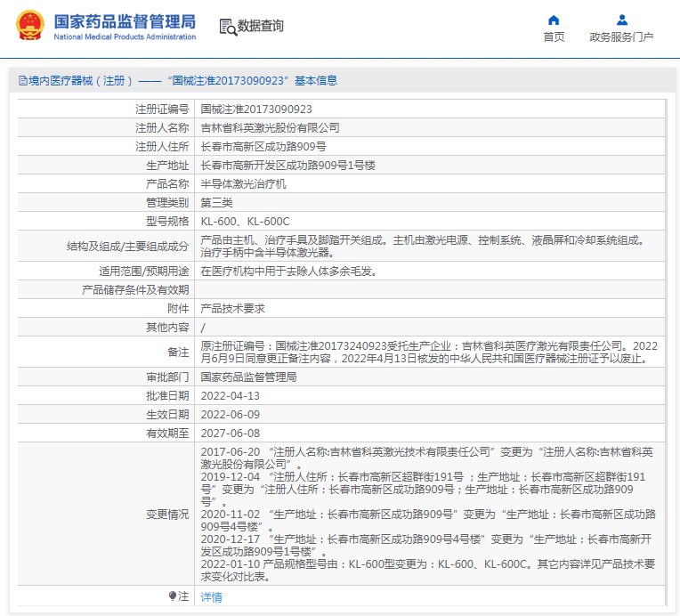The image size is (680, 616).
Task: Click the 数据查询 magnifier document icon
Action: pos(227,27)
